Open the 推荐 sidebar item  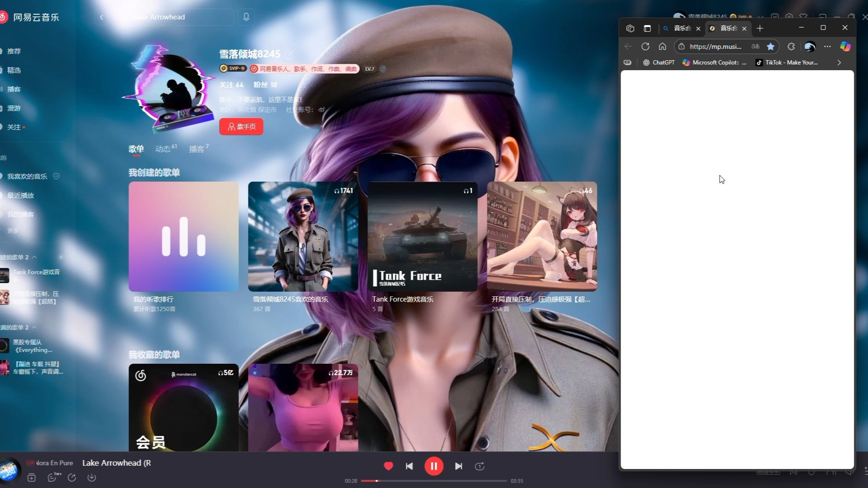click(14, 51)
